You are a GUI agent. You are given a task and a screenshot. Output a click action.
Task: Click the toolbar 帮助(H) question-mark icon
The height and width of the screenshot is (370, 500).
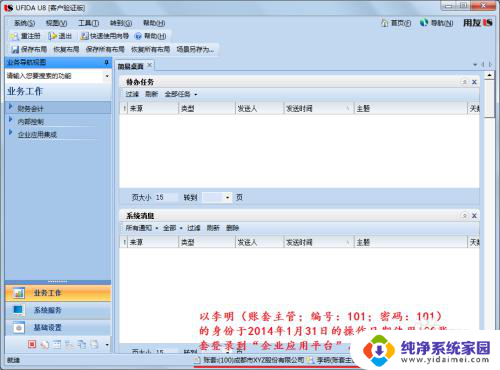coord(138,36)
